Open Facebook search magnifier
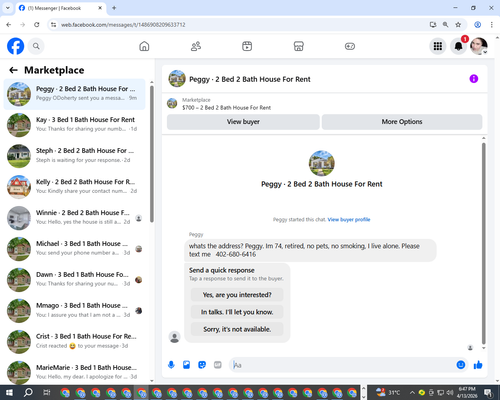This screenshot has height=400, width=500. pyautogui.click(x=36, y=46)
